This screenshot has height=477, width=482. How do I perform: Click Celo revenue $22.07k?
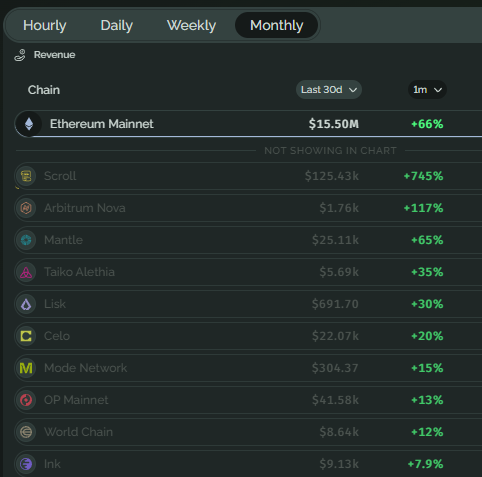point(335,336)
